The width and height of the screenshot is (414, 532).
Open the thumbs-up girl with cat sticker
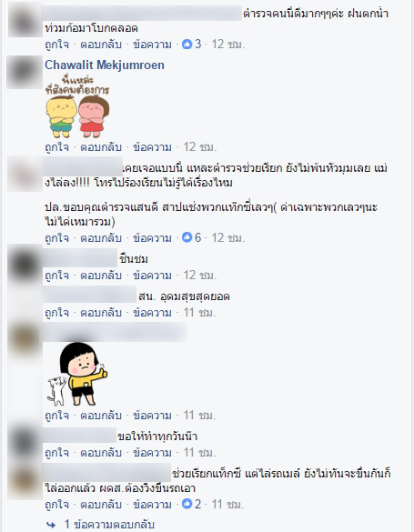tap(77, 374)
